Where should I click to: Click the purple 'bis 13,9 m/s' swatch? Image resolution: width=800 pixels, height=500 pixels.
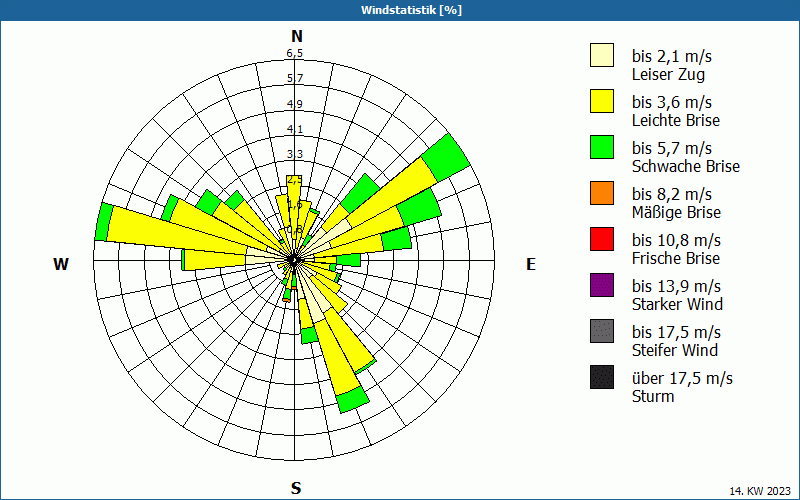tap(602, 285)
